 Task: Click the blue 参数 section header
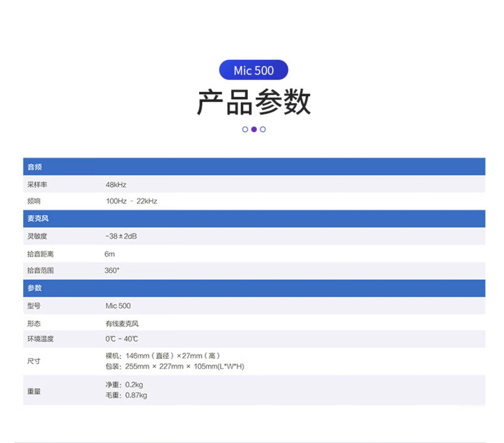click(254, 288)
